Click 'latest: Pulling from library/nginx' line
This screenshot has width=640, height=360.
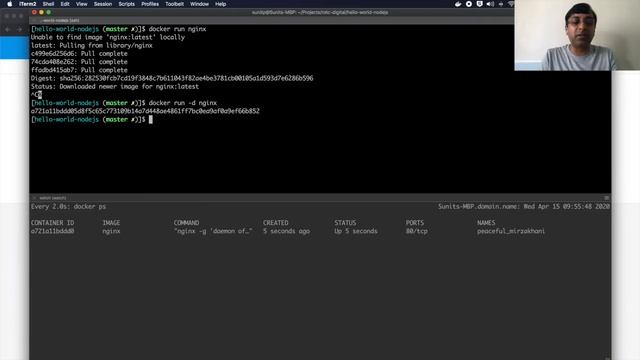click(x=92, y=45)
